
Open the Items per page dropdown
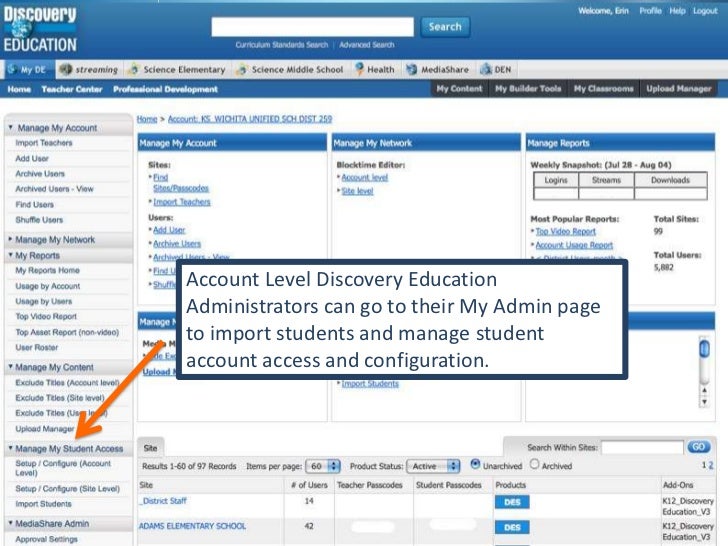click(323, 466)
